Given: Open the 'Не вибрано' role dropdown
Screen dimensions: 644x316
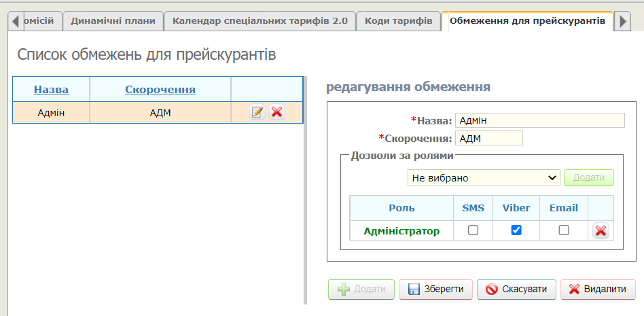Looking at the screenshot, I should (484, 178).
